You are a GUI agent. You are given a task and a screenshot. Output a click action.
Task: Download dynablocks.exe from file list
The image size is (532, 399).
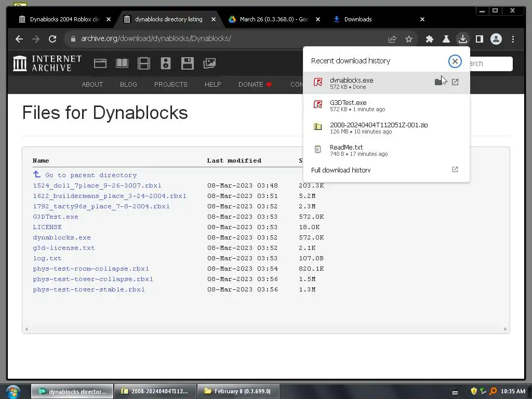[62, 237]
